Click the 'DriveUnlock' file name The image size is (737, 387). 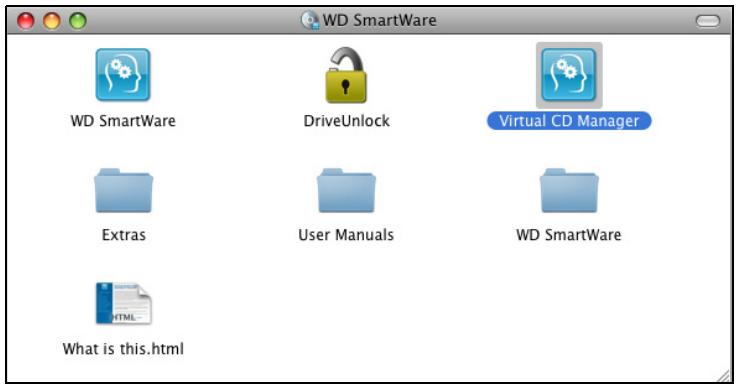pos(346,121)
